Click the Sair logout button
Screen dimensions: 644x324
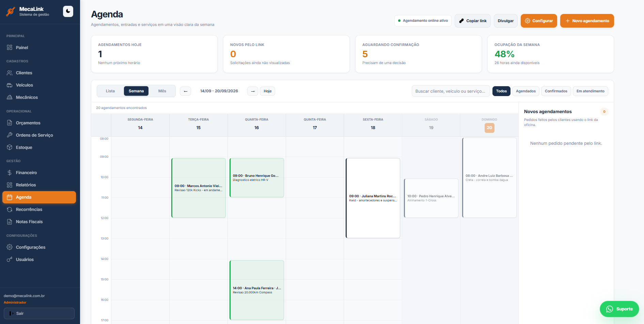(39, 313)
